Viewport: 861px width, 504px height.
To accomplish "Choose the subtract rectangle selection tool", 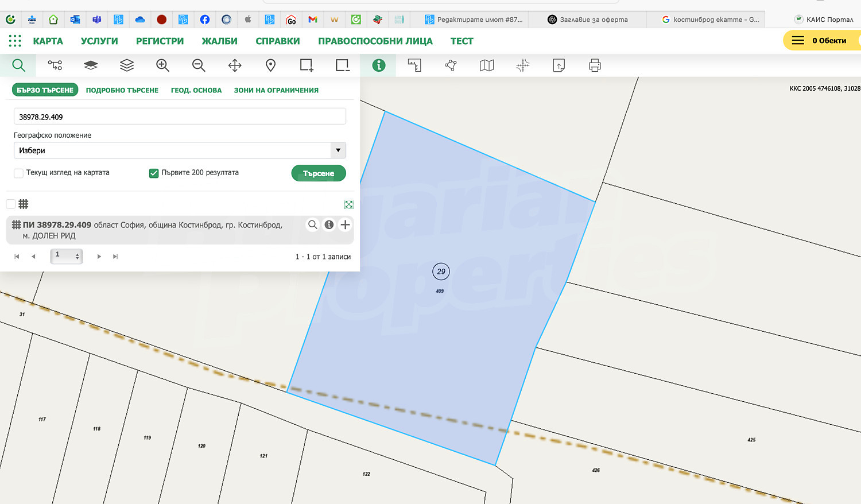I will pyautogui.click(x=343, y=65).
